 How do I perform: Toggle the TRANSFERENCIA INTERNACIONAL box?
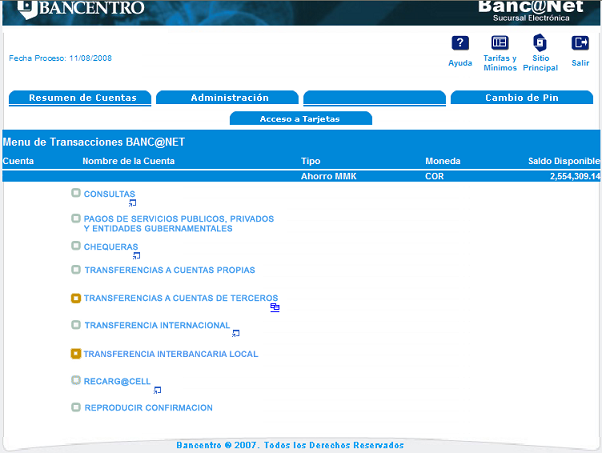coord(76,325)
